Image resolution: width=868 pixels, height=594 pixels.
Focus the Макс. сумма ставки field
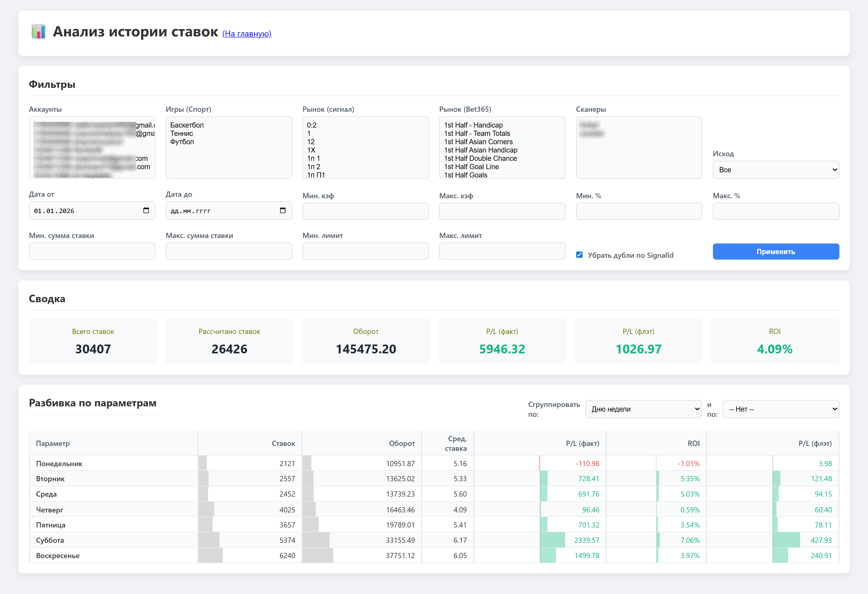229,251
